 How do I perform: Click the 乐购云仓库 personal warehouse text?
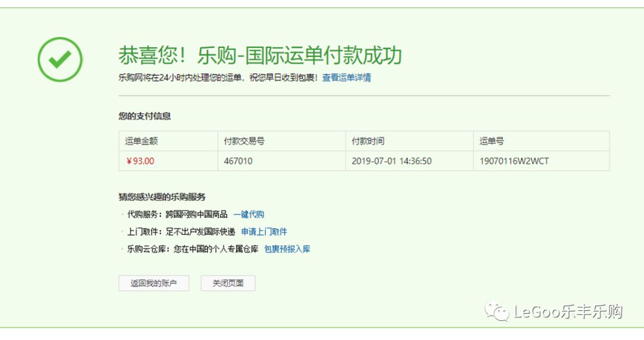point(193,249)
